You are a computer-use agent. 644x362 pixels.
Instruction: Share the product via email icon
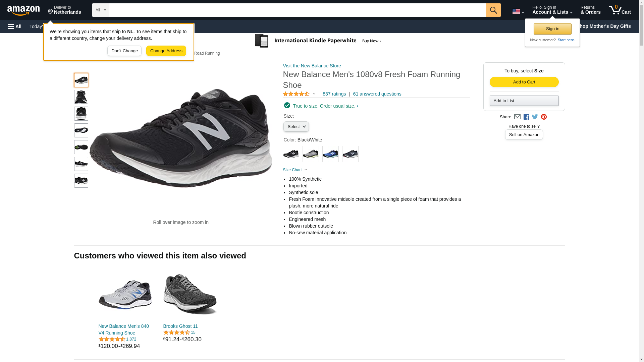517,117
